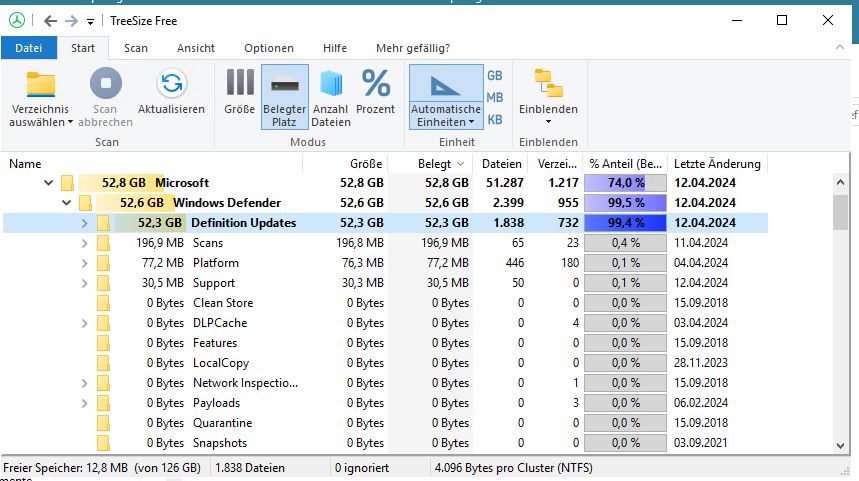Collapse the ribbon with the chevron
This screenshot has width=859, height=481.
(839, 48)
